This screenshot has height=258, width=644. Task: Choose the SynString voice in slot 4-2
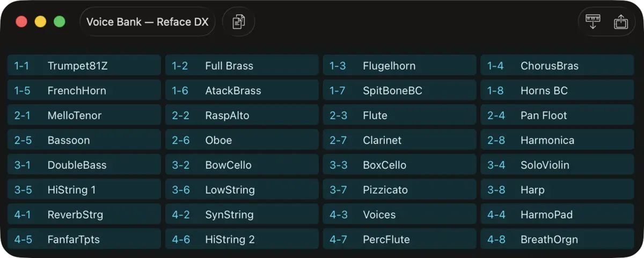coord(242,214)
